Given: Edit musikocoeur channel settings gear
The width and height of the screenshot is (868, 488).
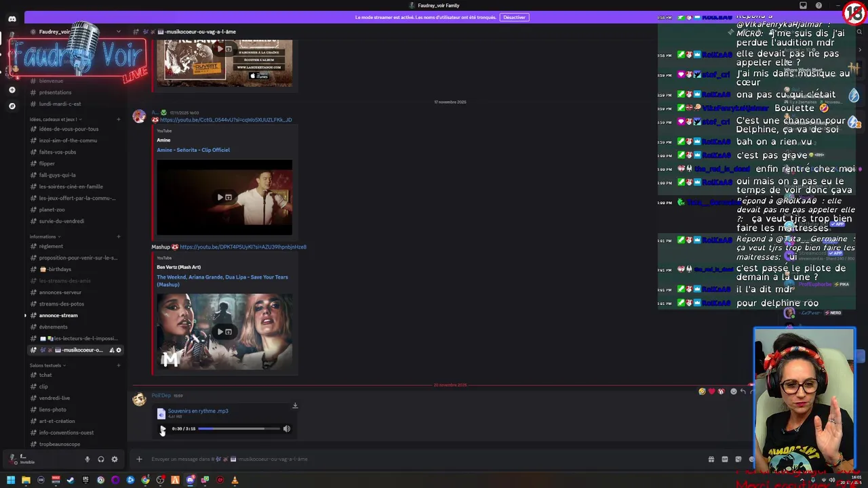Looking at the screenshot, I should (x=119, y=350).
